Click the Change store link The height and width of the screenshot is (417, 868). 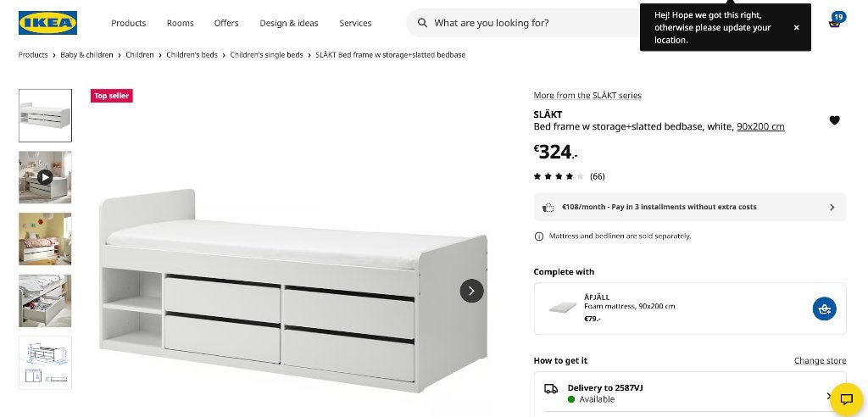pyautogui.click(x=820, y=360)
